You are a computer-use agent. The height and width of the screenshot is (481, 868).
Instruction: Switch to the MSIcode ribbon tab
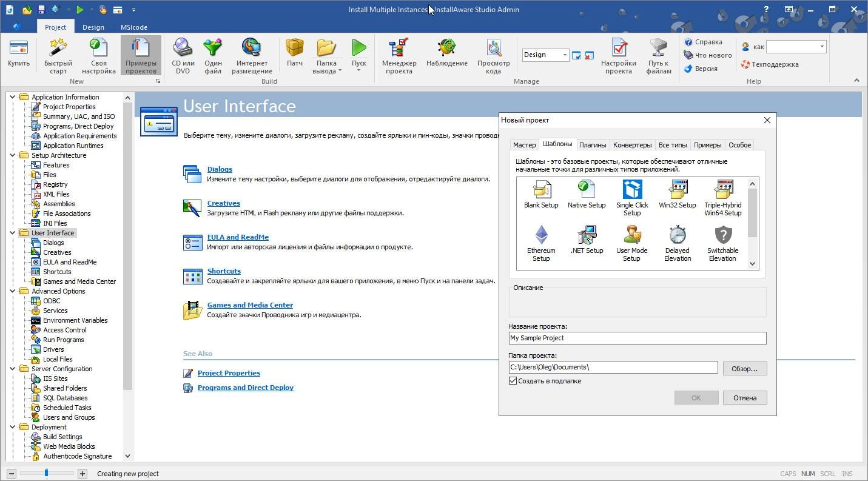point(133,27)
